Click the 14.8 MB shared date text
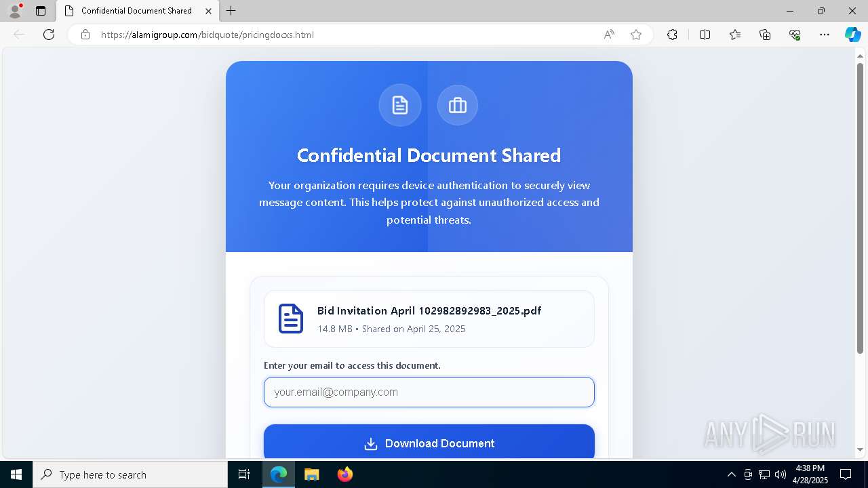Image resolution: width=868 pixels, height=488 pixels. 391,329
